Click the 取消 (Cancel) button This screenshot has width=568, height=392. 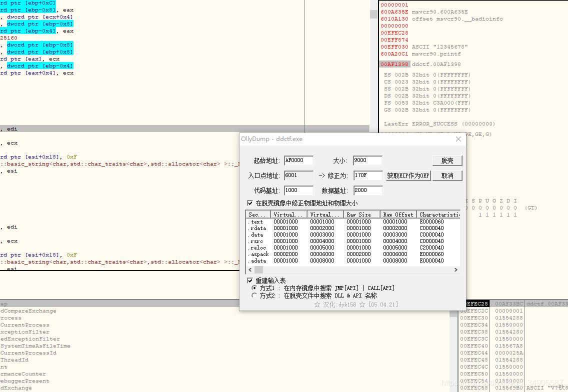(447, 175)
